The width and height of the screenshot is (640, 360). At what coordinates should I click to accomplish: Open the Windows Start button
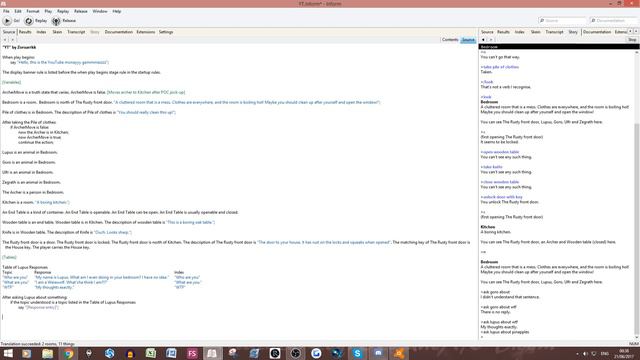coord(8,353)
